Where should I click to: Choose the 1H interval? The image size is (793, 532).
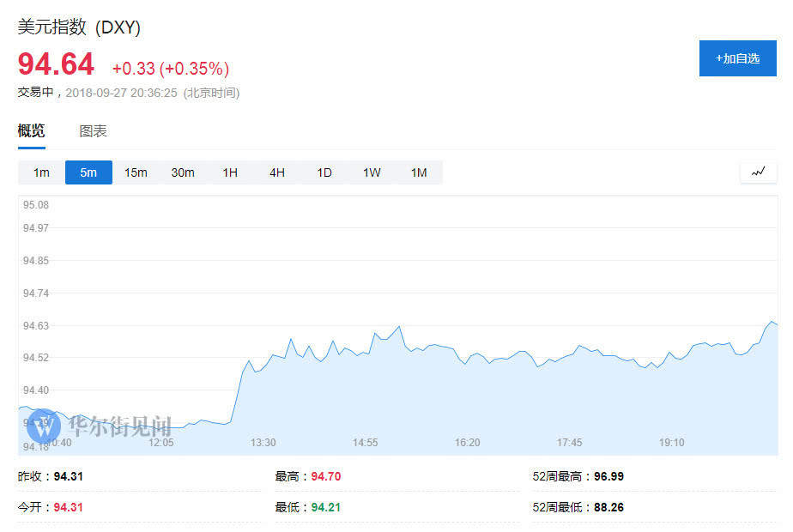tap(230, 172)
